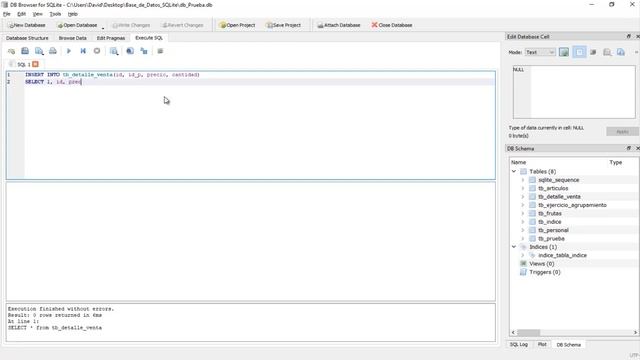Image resolution: width=640 pixels, height=360 pixels.
Task: Click the Apply button in Edit Cell panel
Action: pyautogui.click(x=622, y=132)
